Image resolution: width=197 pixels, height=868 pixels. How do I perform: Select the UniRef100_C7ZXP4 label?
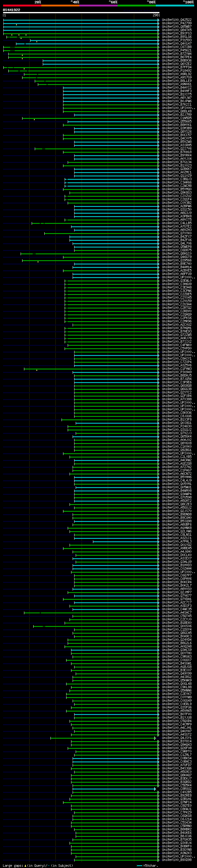[176, 362]
